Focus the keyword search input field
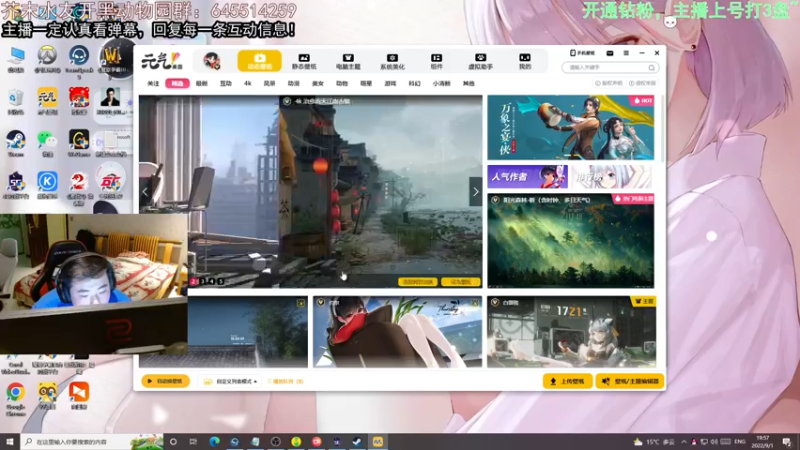The width and height of the screenshot is (800, 450). 606,67
